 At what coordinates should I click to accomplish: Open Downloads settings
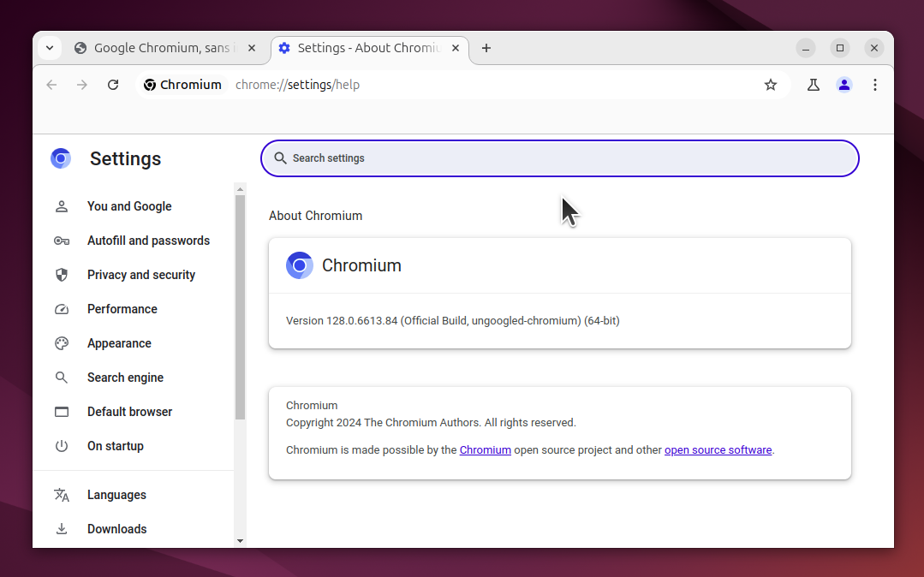coord(116,529)
